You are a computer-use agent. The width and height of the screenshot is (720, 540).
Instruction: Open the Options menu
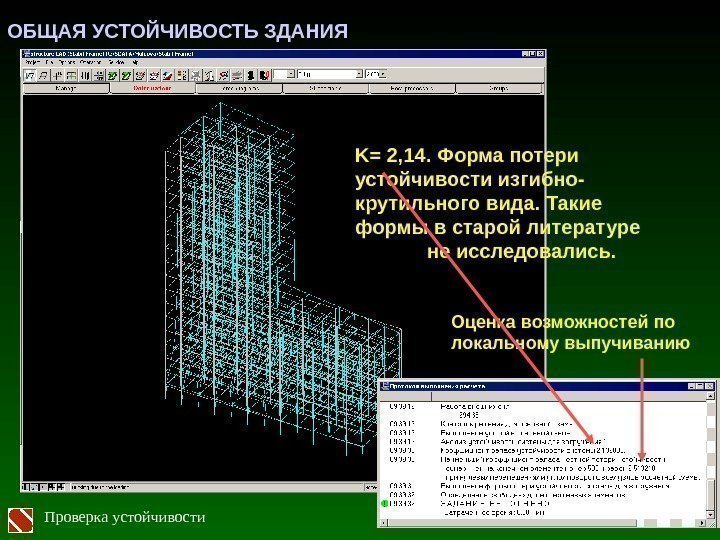(67, 62)
